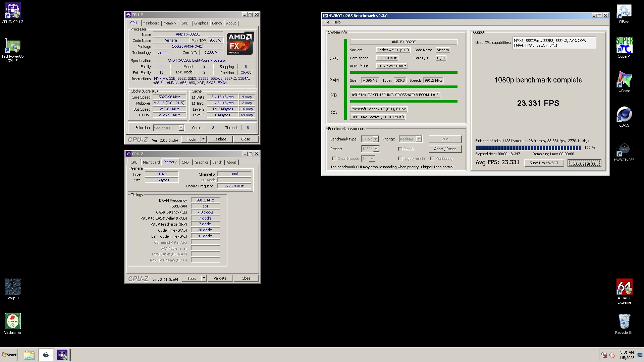The width and height of the screenshot is (644, 362).
Task: Switch to About tab in bottom CPU-Z
Action: pos(231,162)
